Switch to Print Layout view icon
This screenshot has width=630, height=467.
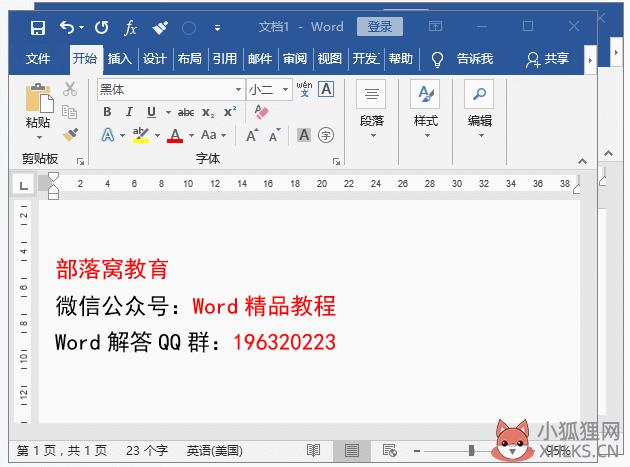click(x=352, y=450)
